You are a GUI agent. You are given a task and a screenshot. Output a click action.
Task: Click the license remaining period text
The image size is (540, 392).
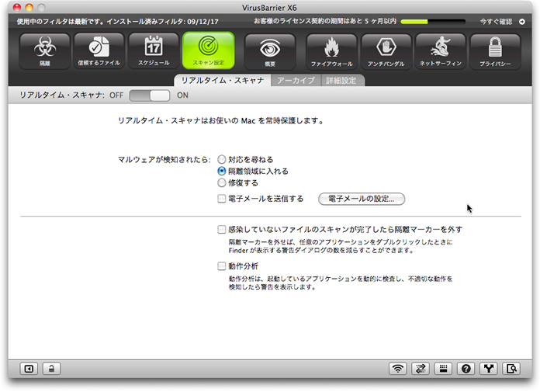(325, 22)
